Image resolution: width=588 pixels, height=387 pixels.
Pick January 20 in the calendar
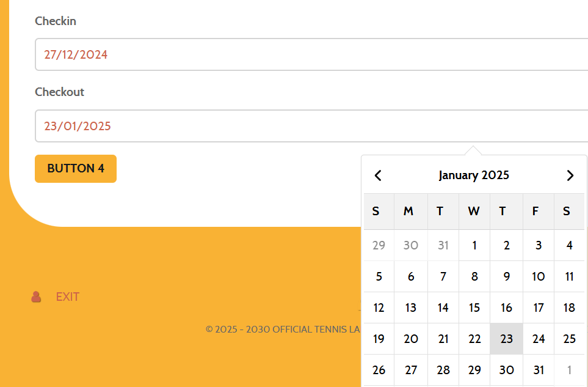click(411, 339)
